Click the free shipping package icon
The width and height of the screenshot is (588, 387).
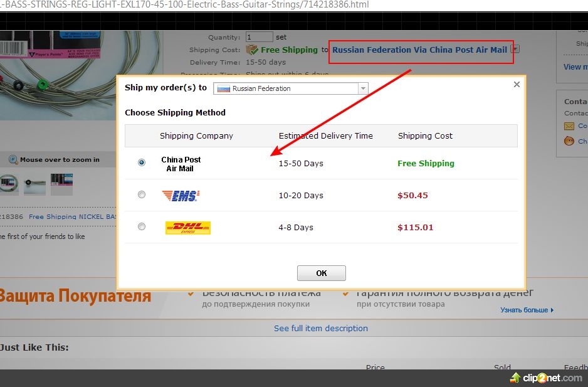tap(252, 50)
